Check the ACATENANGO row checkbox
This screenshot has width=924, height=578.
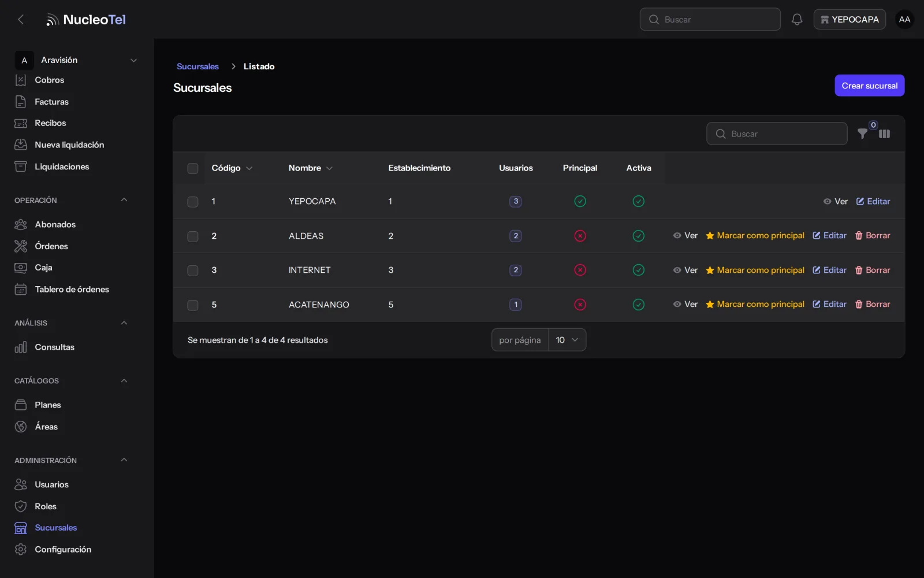click(193, 305)
